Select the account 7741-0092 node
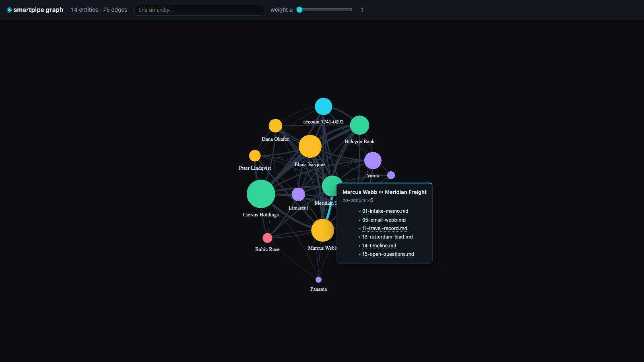Screen dimensions: 644x362 point(323,107)
